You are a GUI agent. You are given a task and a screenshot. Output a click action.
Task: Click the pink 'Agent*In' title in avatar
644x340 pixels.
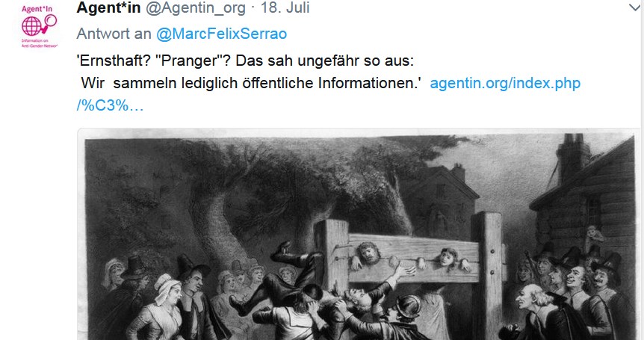(x=37, y=9)
